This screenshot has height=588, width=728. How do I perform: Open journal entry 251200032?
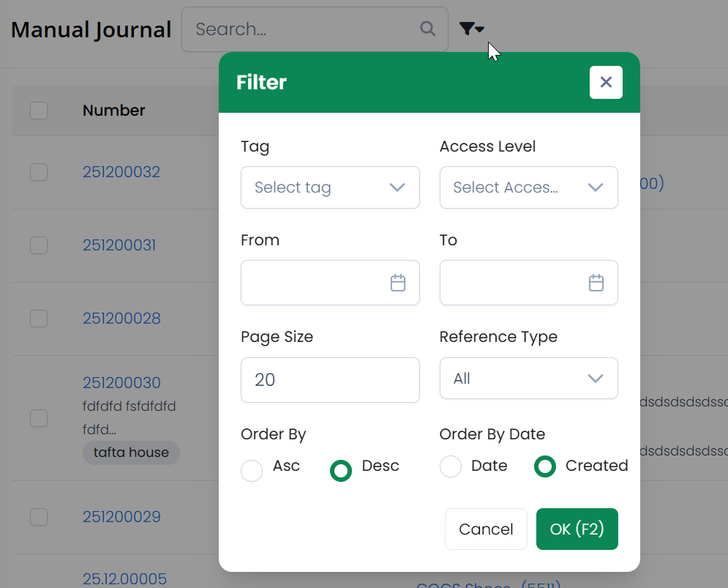121,172
